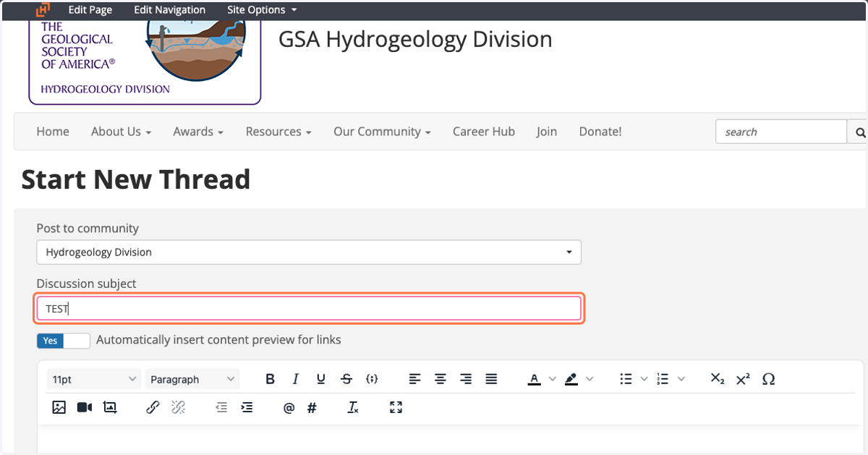Click the GSA Hydrogeology Division logo
Image resolution: width=868 pixels, height=455 pixels.
[x=145, y=61]
